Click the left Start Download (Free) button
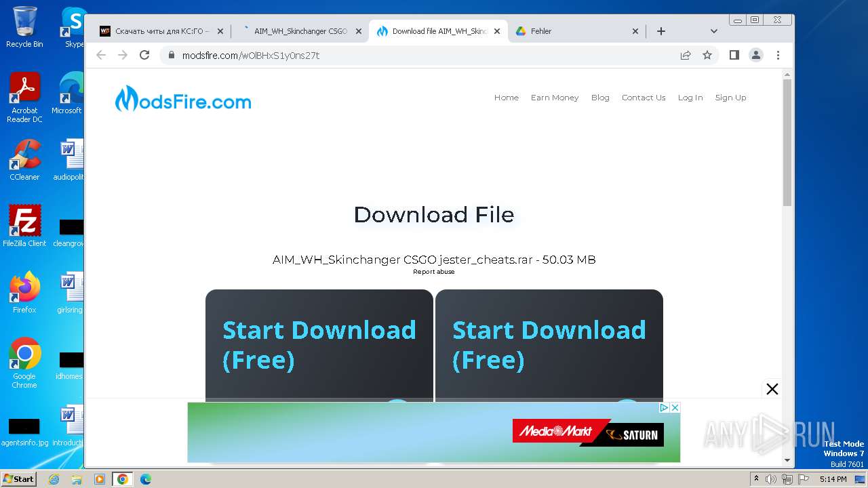This screenshot has width=868, height=488. (x=319, y=344)
